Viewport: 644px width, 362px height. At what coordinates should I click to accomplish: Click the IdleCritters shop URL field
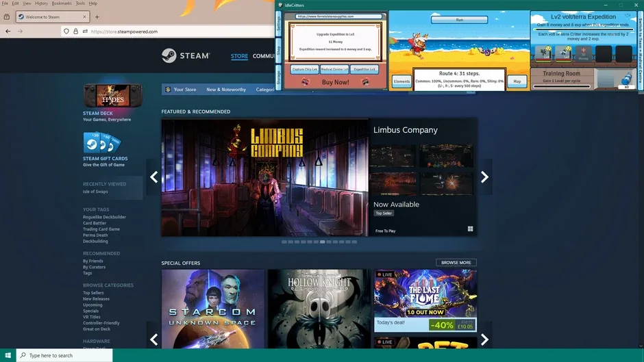(339, 16)
